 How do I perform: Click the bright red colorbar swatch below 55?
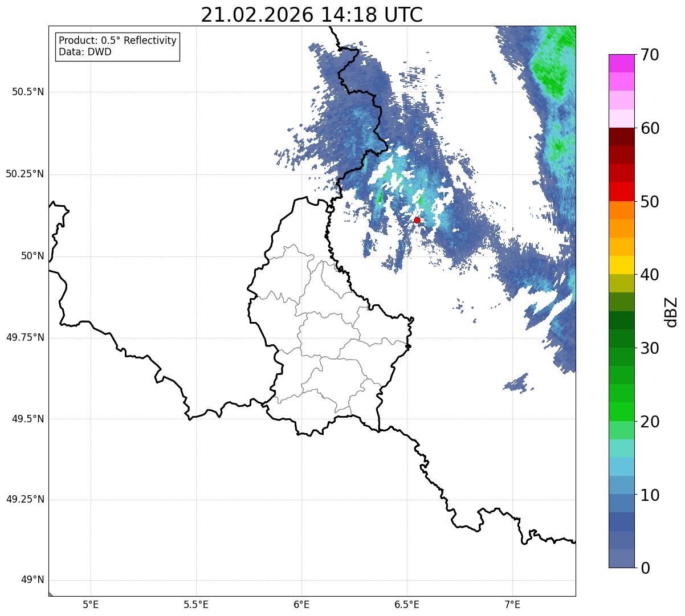[x=621, y=191]
